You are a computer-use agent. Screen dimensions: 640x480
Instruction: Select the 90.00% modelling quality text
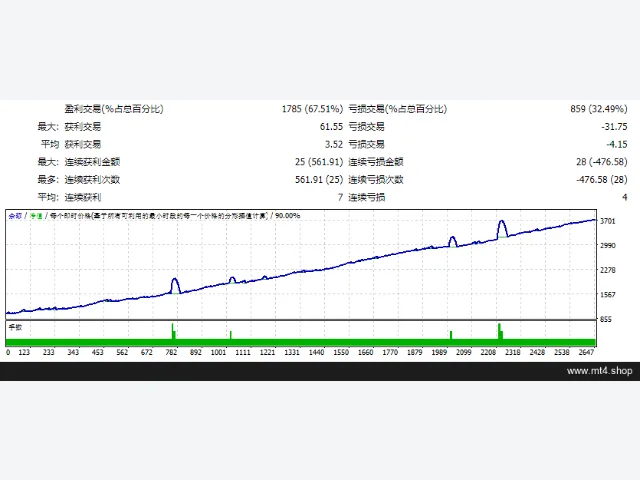(287, 216)
